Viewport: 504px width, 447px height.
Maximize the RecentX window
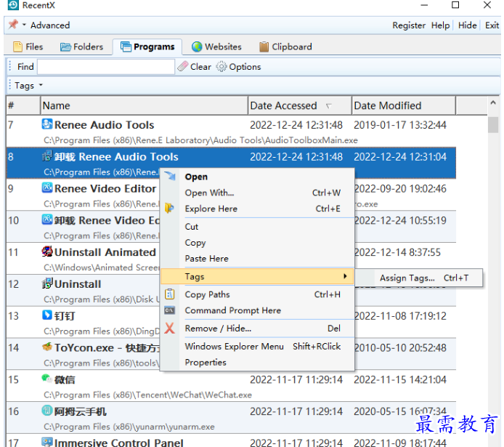(455, 5)
